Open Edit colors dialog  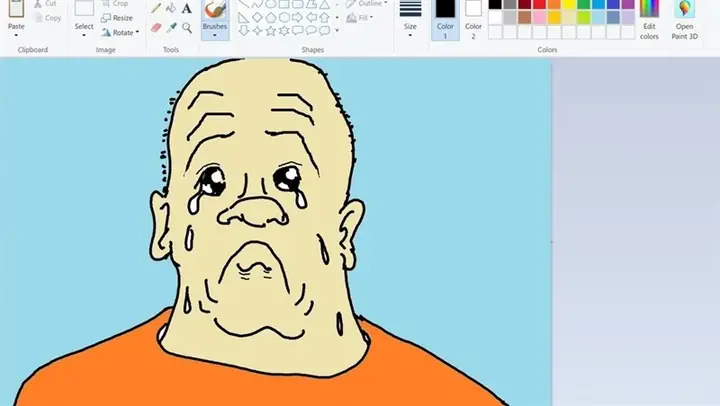click(x=649, y=20)
